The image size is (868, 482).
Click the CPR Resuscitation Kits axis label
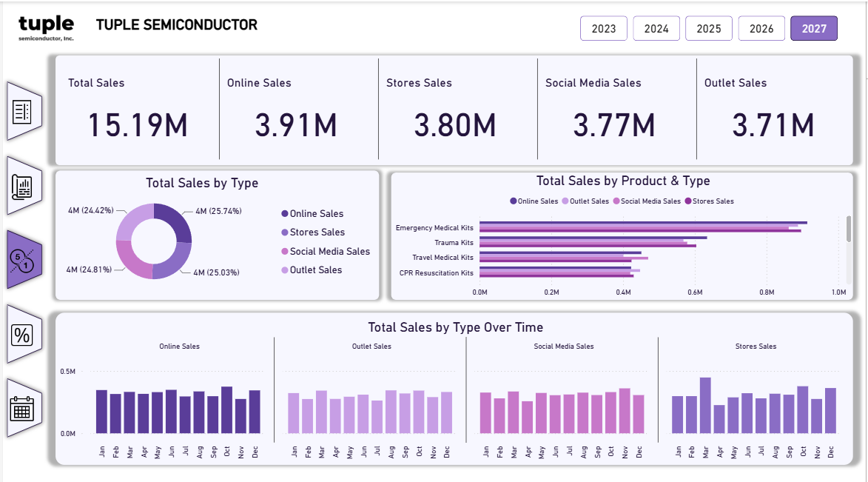click(x=436, y=273)
